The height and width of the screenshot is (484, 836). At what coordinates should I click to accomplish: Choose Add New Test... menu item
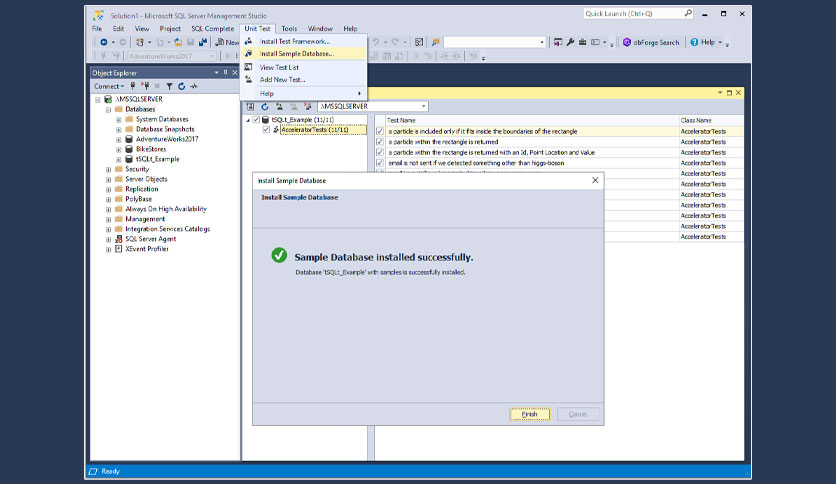coord(304,79)
